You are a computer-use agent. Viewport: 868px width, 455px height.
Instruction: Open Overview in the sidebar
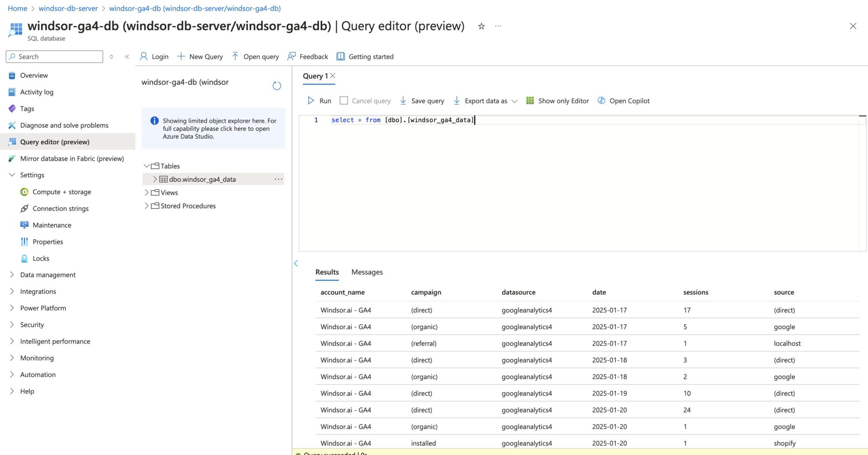click(34, 75)
